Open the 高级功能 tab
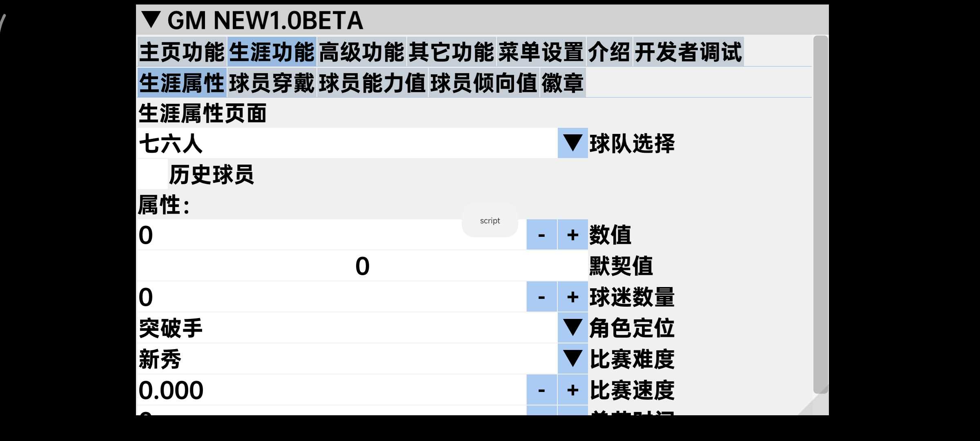 tap(361, 52)
